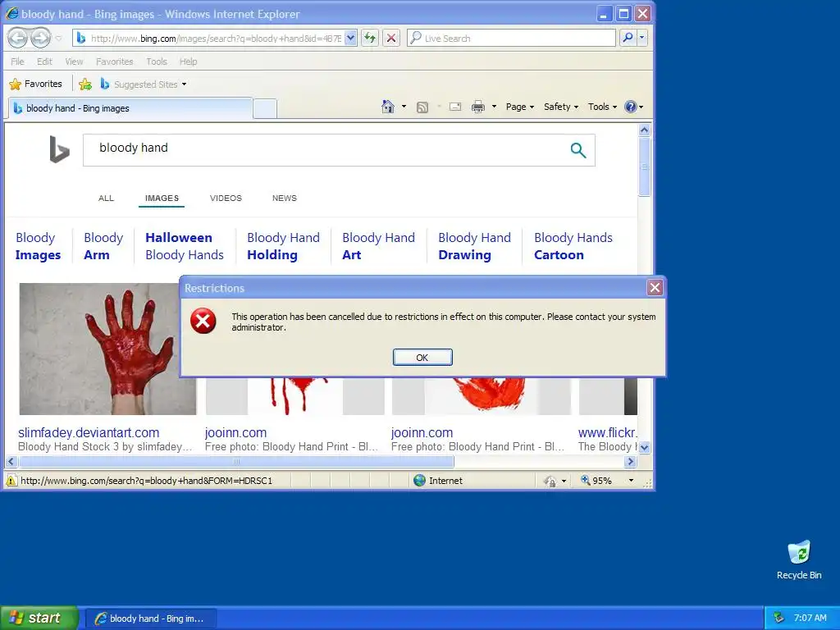Open a new blank tab
The width and height of the screenshot is (840, 630).
click(x=265, y=109)
